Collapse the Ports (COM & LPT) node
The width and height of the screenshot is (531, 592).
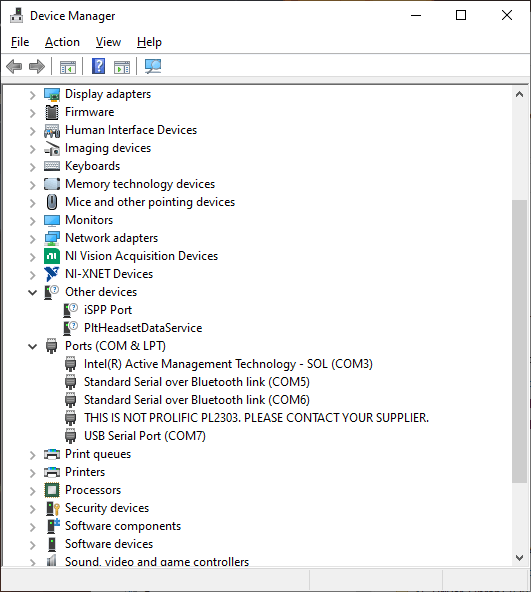(x=33, y=346)
